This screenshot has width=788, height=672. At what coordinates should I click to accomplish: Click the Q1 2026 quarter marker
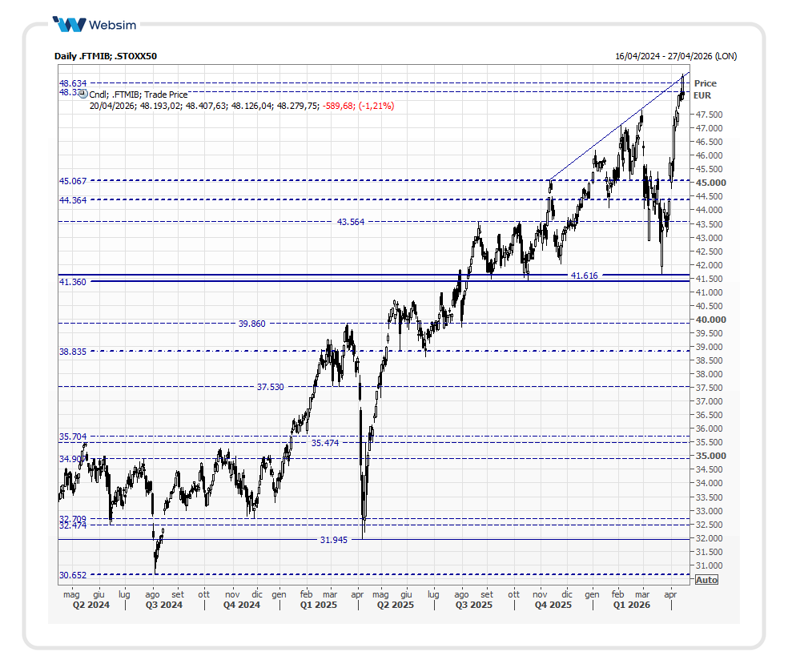click(x=631, y=606)
